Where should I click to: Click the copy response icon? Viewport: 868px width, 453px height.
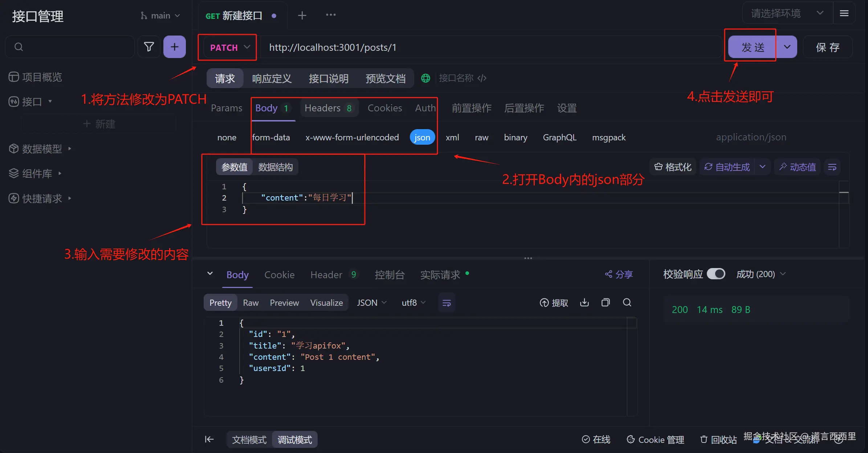(x=606, y=302)
